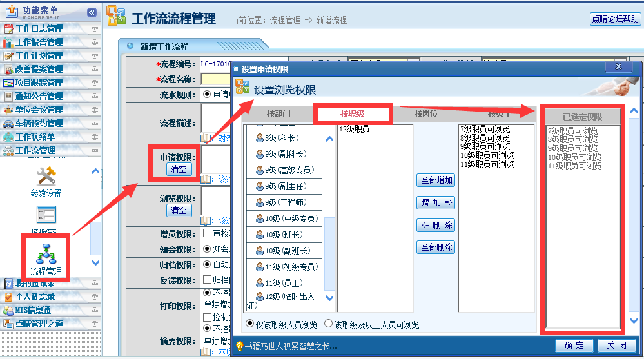Open 项目跟踪管理 icon in sidebar
This screenshot has height=359, width=644.
point(8,83)
